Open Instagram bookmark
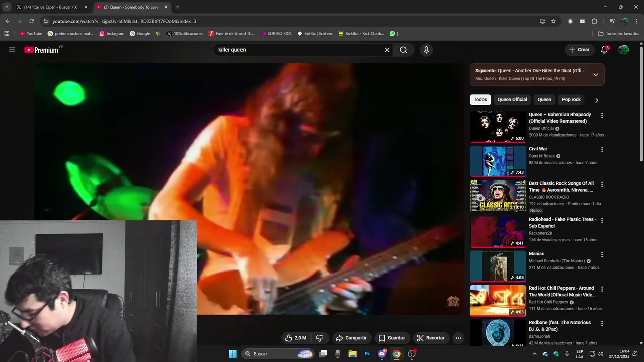This screenshot has height=362, width=644. point(112,34)
